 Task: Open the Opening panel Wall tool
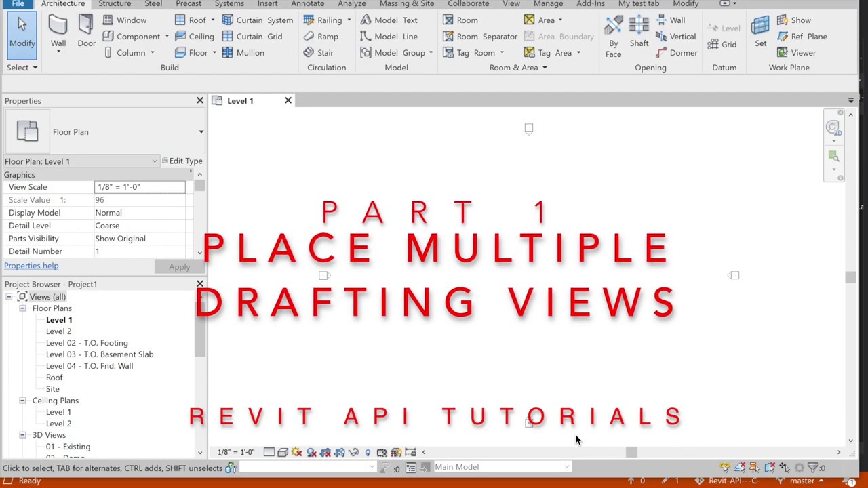click(671, 20)
